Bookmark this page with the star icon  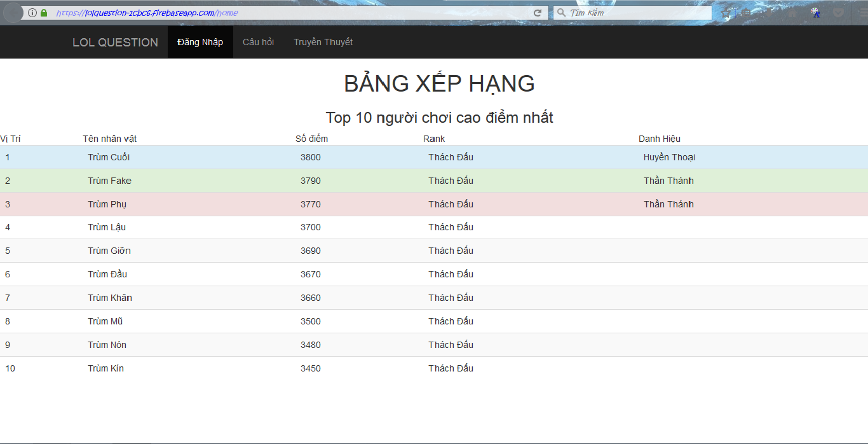(726, 13)
